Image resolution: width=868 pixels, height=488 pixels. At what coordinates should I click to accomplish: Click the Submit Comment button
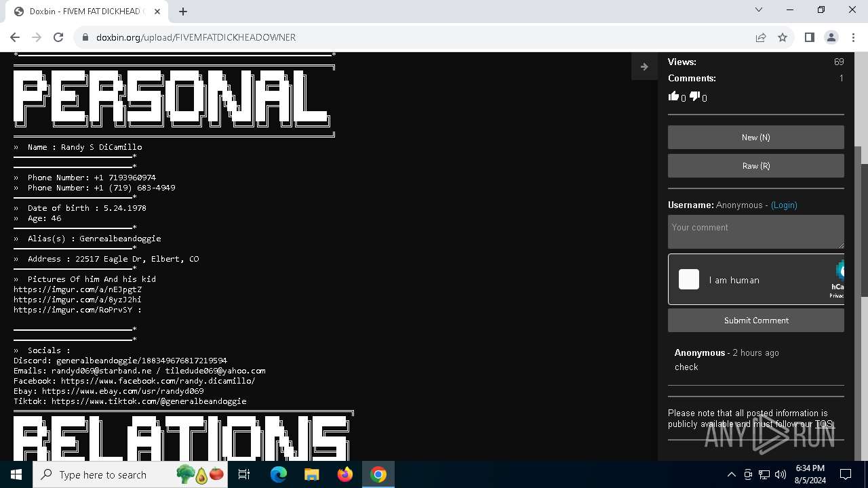click(756, 321)
